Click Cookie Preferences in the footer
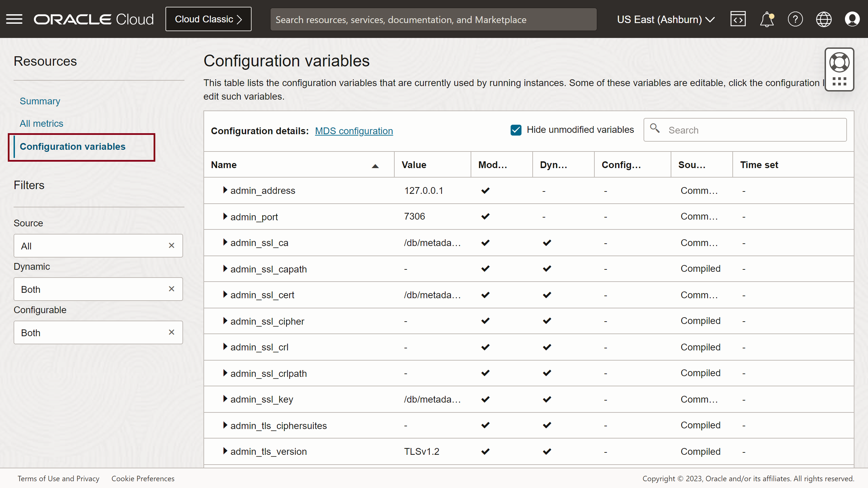 click(143, 479)
